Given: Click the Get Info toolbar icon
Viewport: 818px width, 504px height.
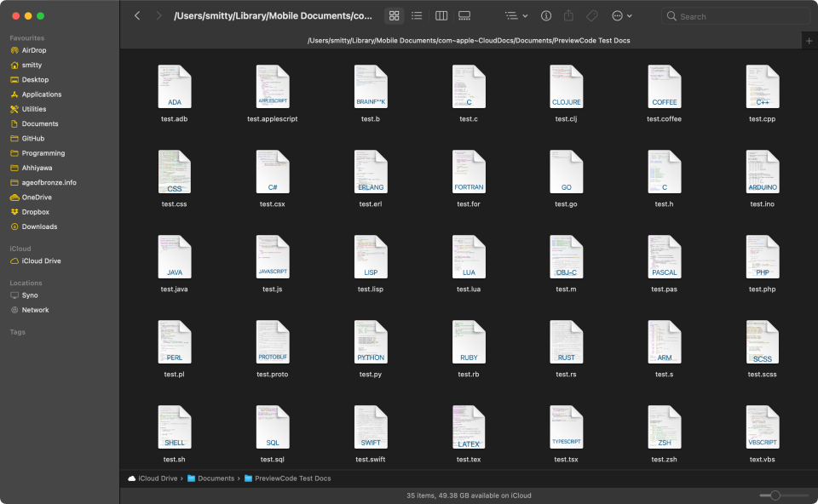Looking at the screenshot, I should pos(546,16).
